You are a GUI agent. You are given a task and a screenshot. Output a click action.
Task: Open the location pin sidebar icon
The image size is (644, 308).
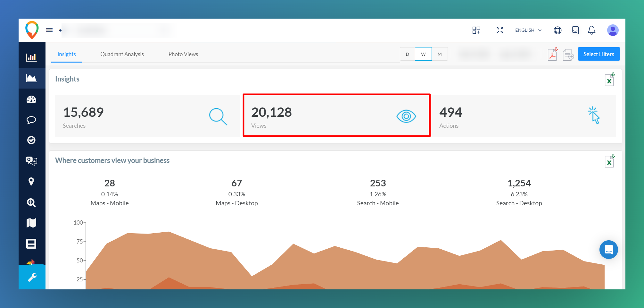pos(31,182)
